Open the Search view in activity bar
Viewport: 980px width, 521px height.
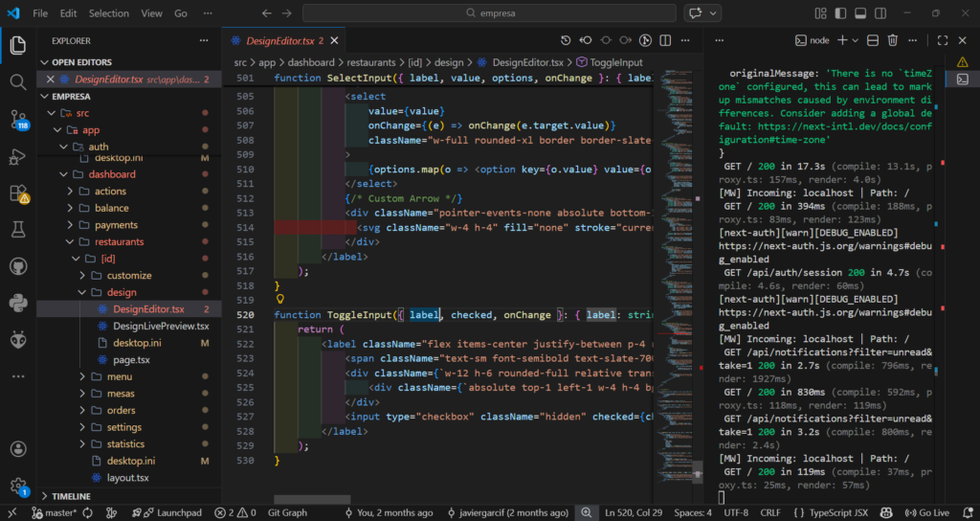pos(17,82)
